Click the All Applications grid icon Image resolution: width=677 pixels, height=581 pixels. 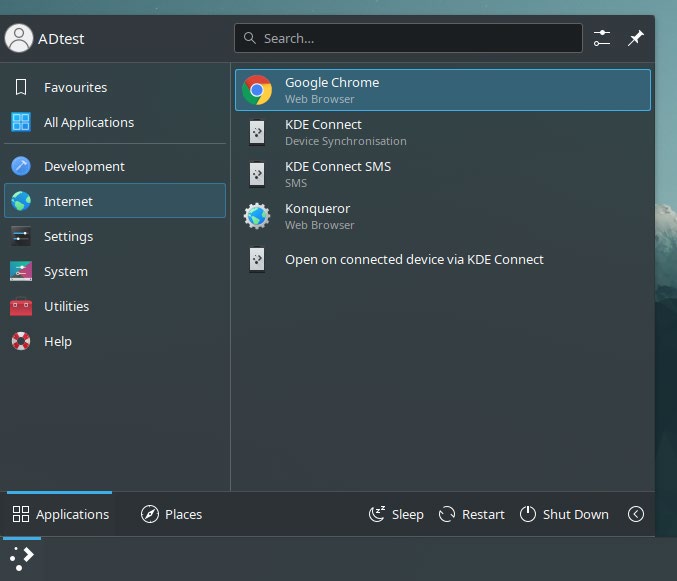click(21, 122)
